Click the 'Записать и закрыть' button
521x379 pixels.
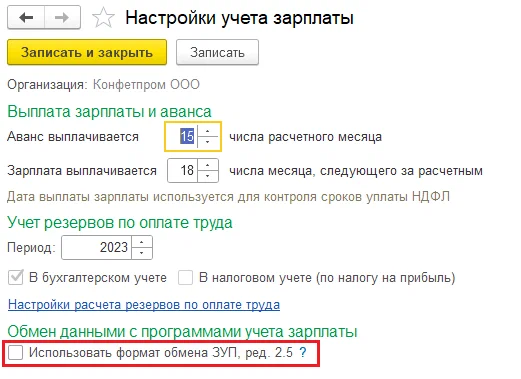87,52
